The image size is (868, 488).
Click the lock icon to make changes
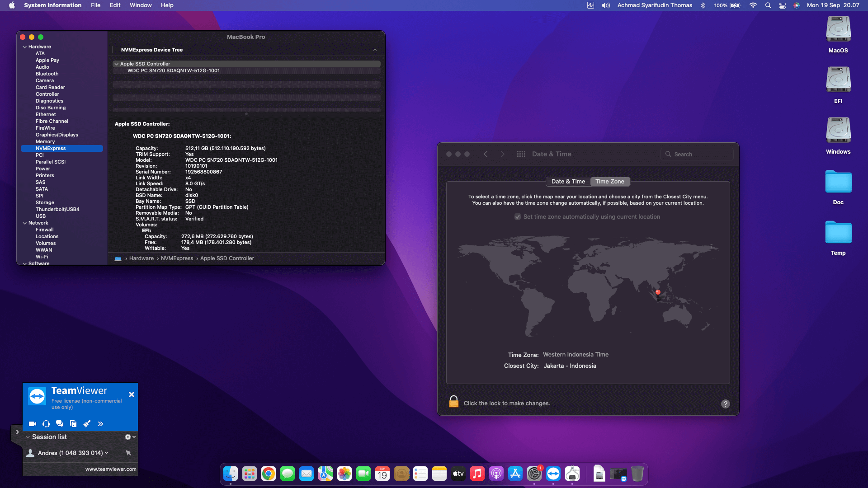tap(453, 402)
